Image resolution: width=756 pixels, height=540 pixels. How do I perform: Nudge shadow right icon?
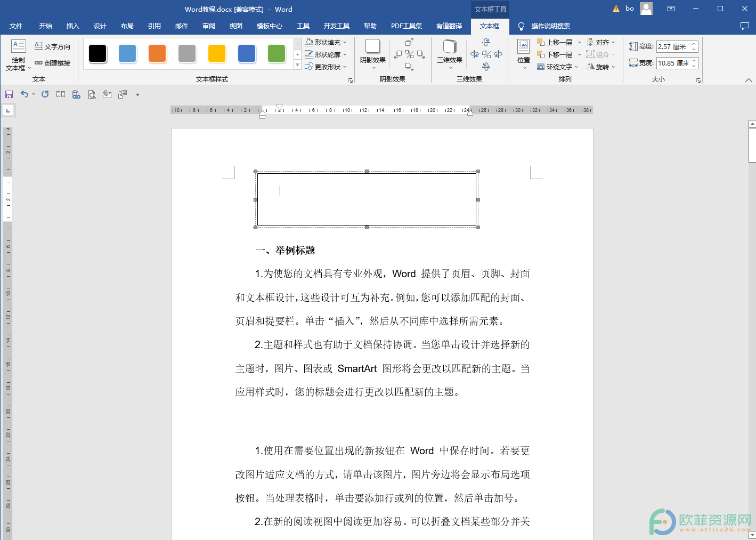[x=421, y=54]
